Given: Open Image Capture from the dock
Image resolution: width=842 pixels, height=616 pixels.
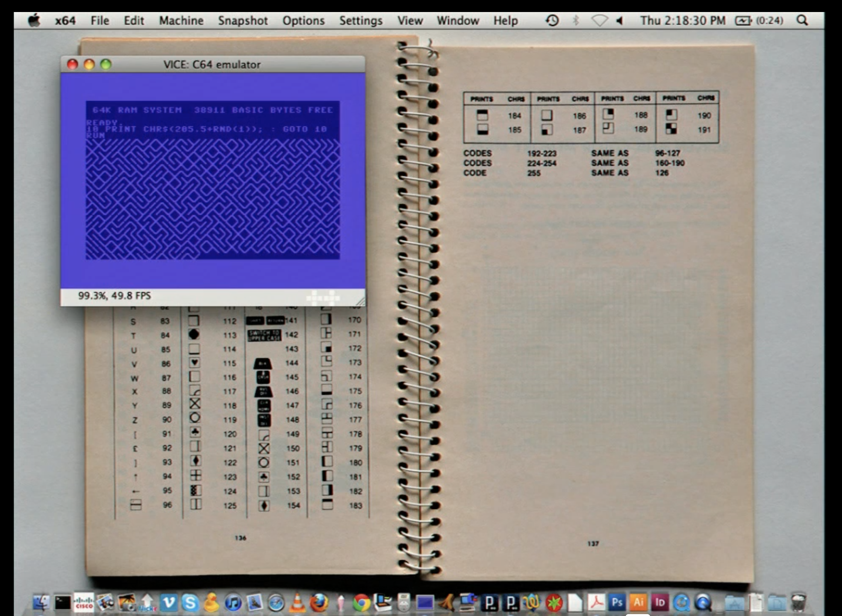Looking at the screenshot, I should 127,602.
